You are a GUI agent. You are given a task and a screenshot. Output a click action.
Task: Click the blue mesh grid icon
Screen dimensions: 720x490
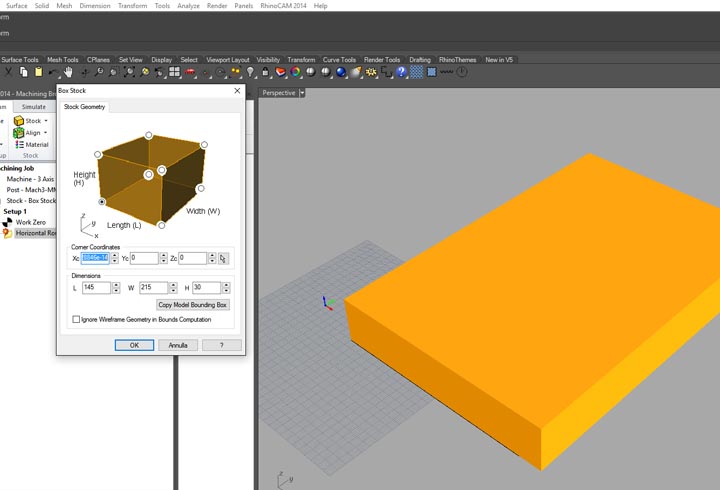(416, 72)
